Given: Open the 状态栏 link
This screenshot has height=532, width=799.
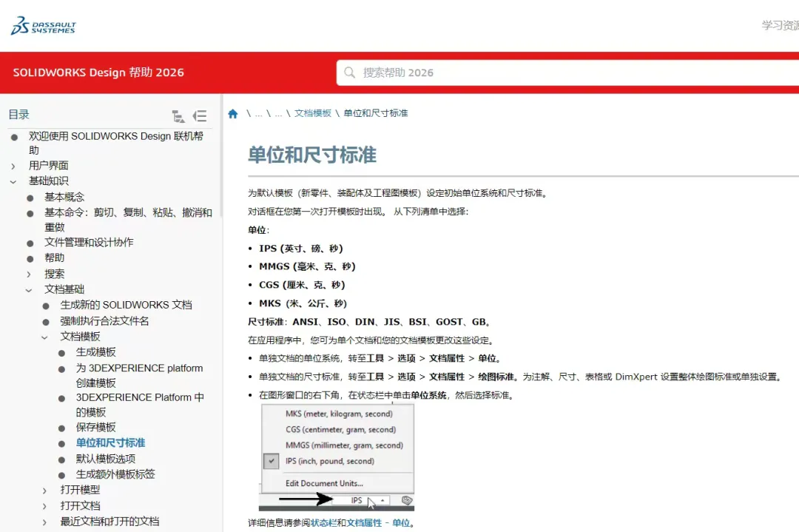Looking at the screenshot, I should click(x=323, y=523).
